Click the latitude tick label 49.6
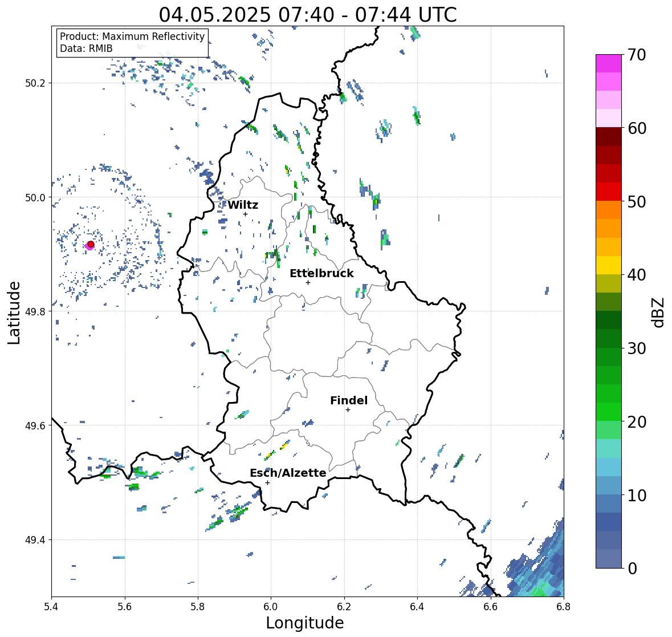Viewport: 672px width, 637px height. point(35,425)
